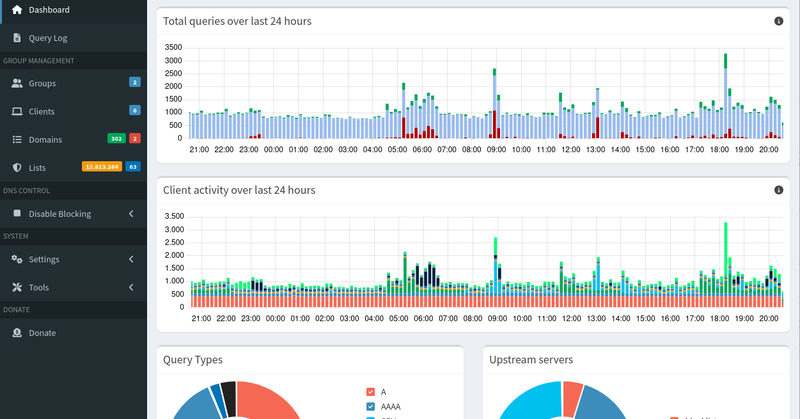
Task: Open the Groups menu label
Action: [x=42, y=83]
